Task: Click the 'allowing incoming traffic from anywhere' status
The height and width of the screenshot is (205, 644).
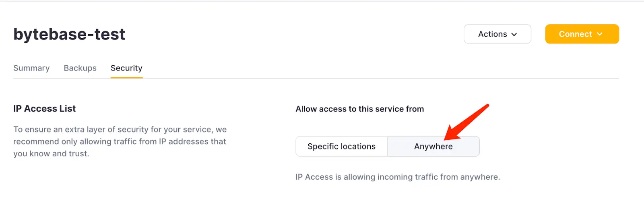Action: coord(398,177)
